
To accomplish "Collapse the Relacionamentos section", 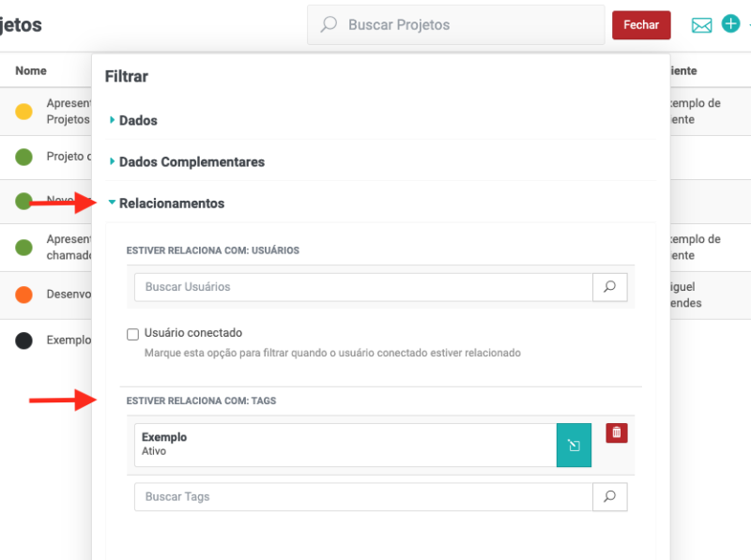I will click(171, 204).
